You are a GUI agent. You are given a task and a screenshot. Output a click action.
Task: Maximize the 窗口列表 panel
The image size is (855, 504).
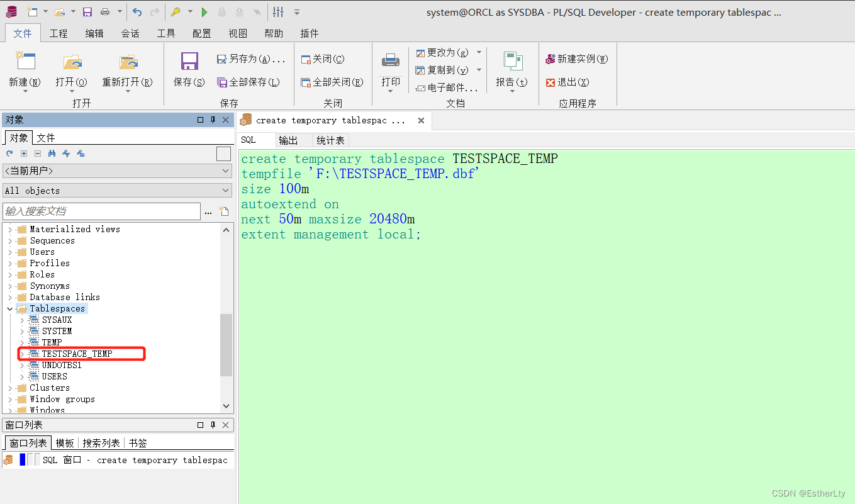click(200, 425)
